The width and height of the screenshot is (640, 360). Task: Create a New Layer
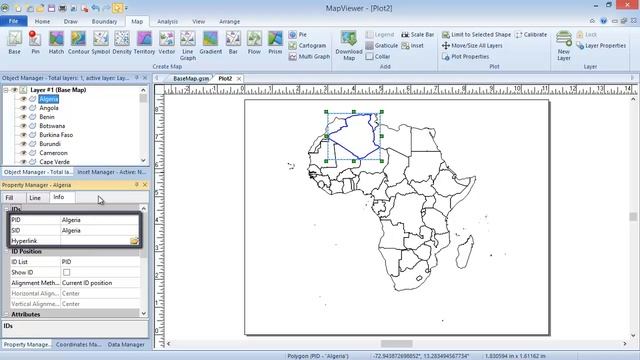click(564, 46)
